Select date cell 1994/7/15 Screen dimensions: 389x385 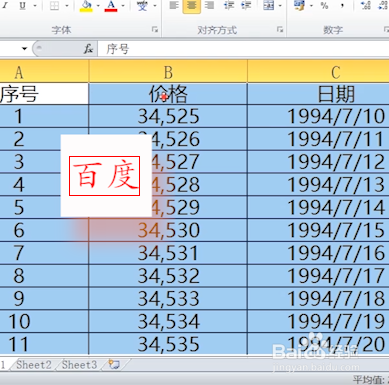318,230
